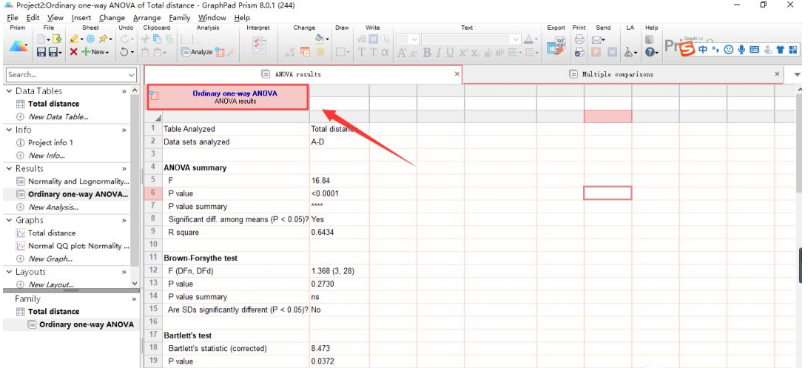Open Normality and Lognormality results
The width and height of the screenshot is (808, 368).
point(78,181)
